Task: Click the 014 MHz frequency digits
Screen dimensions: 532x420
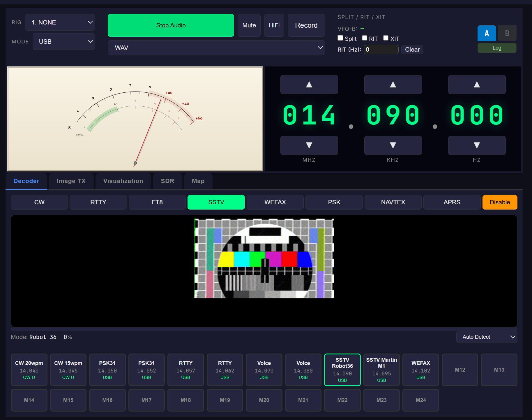Action: point(309,115)
